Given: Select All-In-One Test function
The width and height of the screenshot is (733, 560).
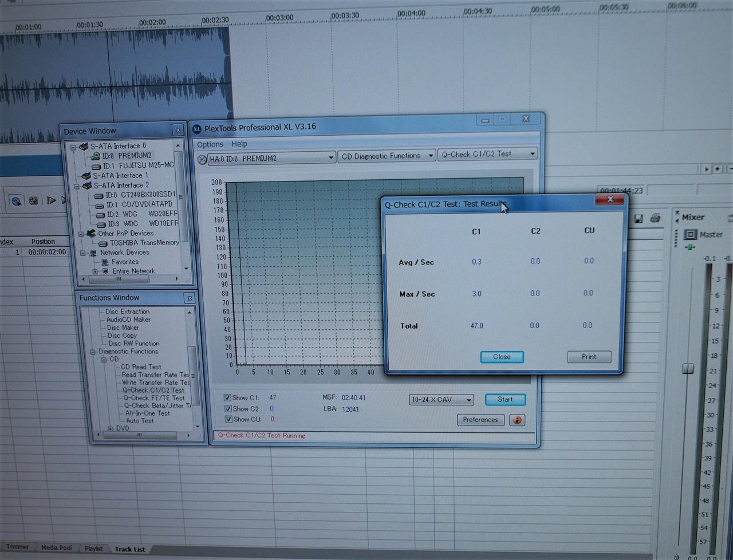Looking at the screenshot, I should click(147, 413).
